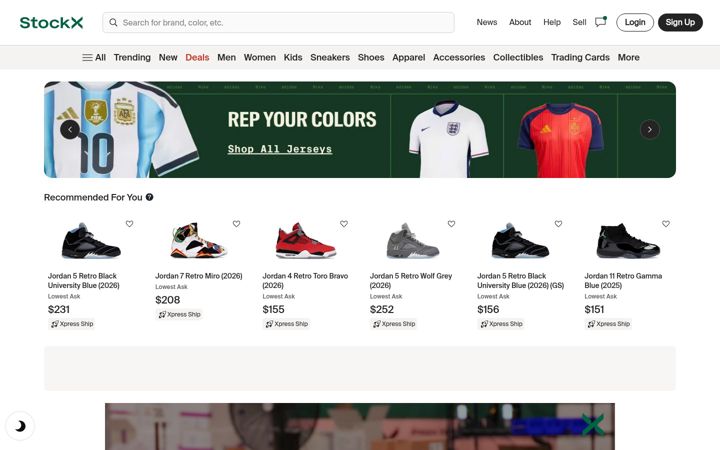720x450 pixels.
Task: Open the white England jersey image
Action: (448, 139)
